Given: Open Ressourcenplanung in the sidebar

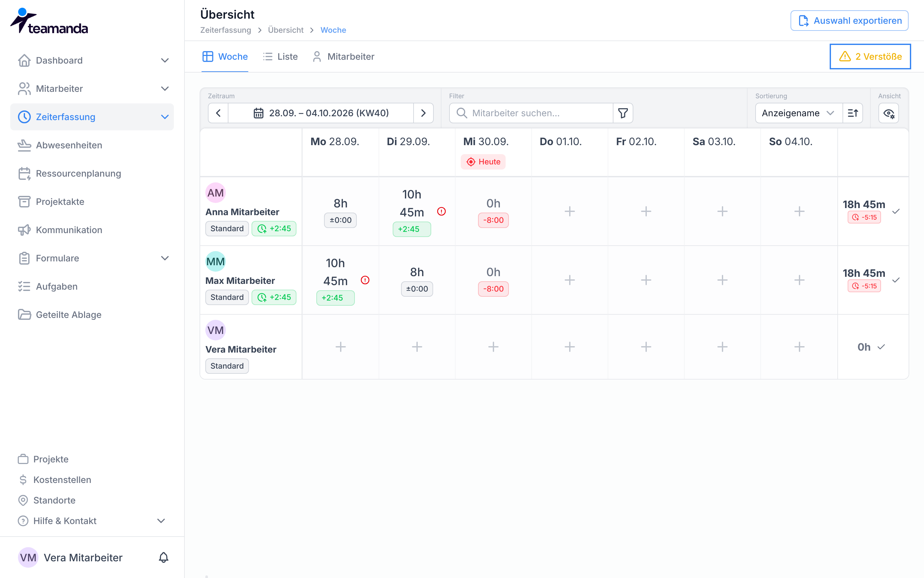Looking at the screenshot, I should coord(92,173).
